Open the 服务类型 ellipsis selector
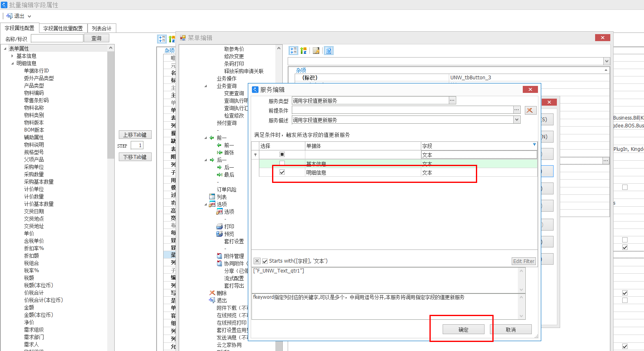This screenshot has height=351, width=644. 452,100
